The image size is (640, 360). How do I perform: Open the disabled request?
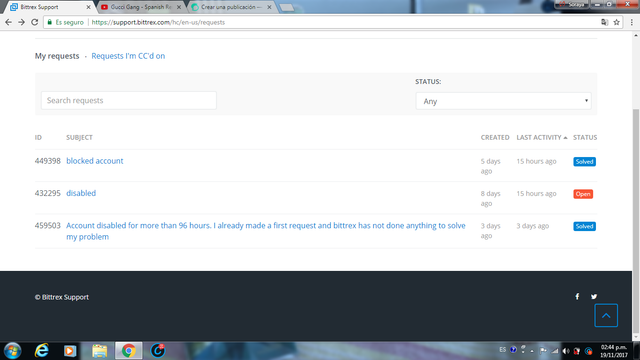(x=81, y=193)
